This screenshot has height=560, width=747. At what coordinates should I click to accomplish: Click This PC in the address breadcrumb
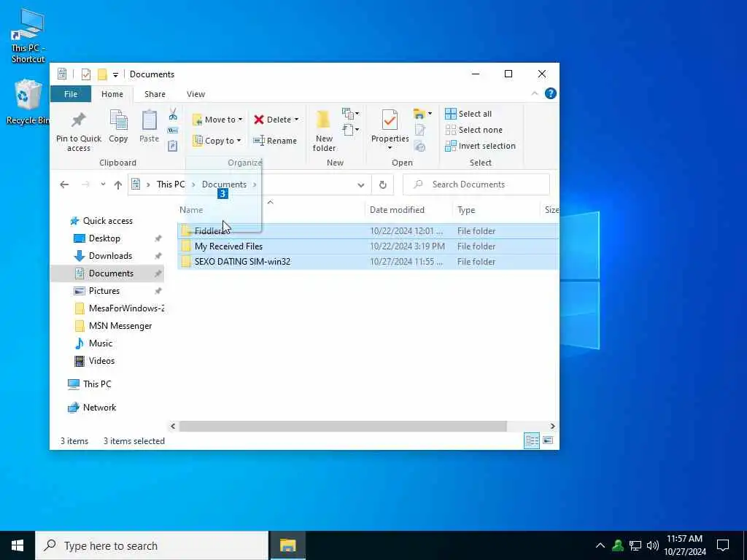pyautogui.click(x=171, y=184)
